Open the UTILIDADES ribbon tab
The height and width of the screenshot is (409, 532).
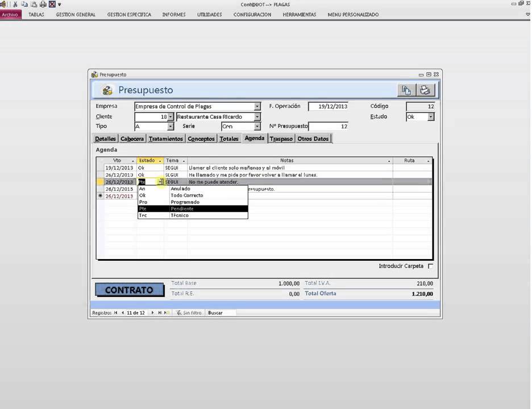[209, 15]
